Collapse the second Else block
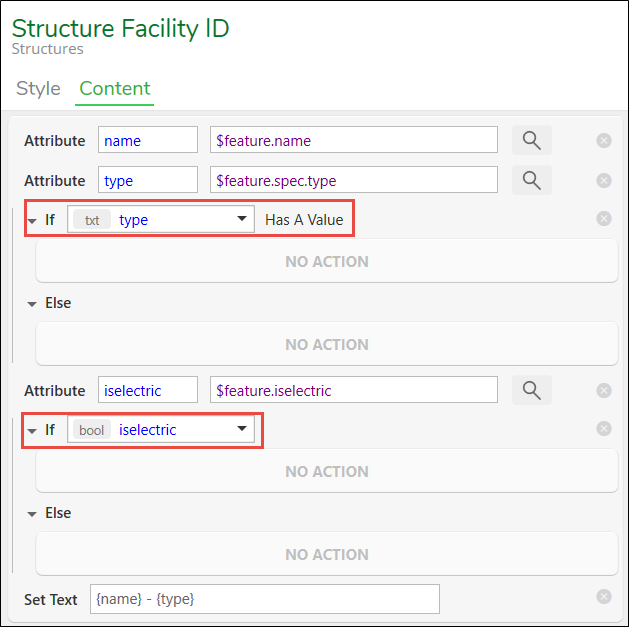 point(32,514)
